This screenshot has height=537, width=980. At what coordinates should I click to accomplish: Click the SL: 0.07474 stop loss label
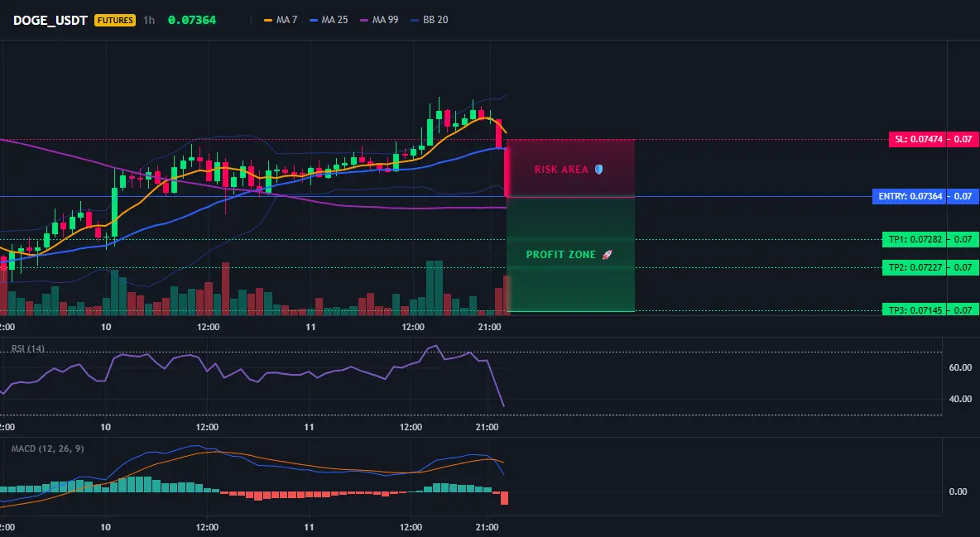tap(917, 139)
